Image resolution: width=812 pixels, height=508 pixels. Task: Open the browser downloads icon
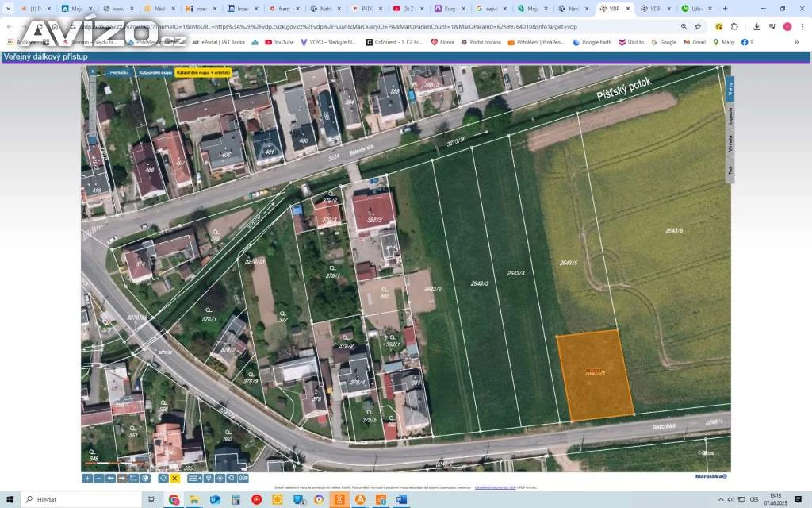(x=756, y=26)
